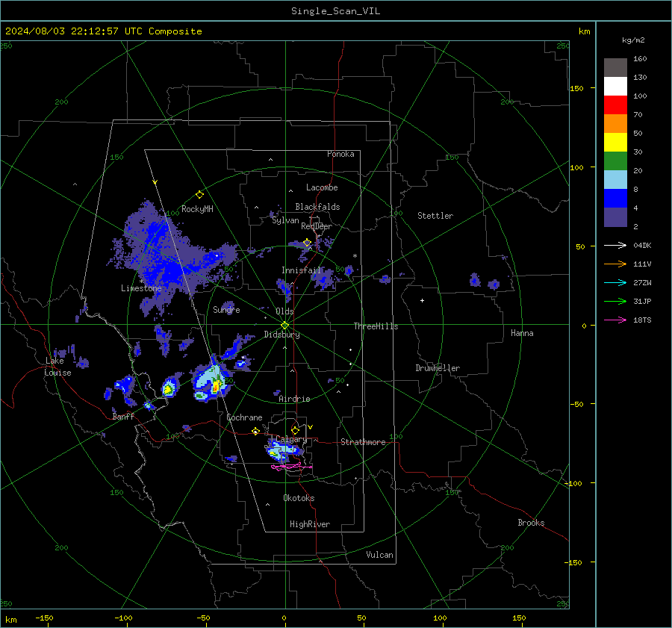
Task: Click the Lake Louise label
Action: tap(57, 367)
